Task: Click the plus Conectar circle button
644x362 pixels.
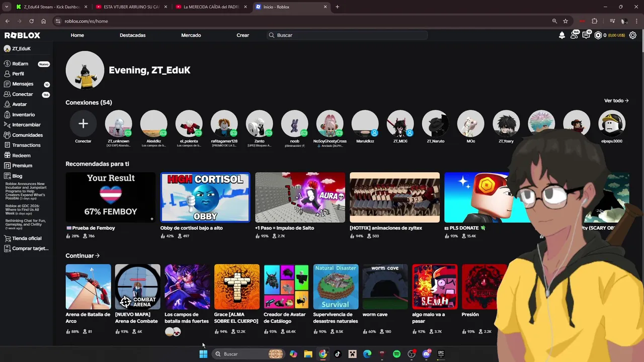Action: (83, 124)
